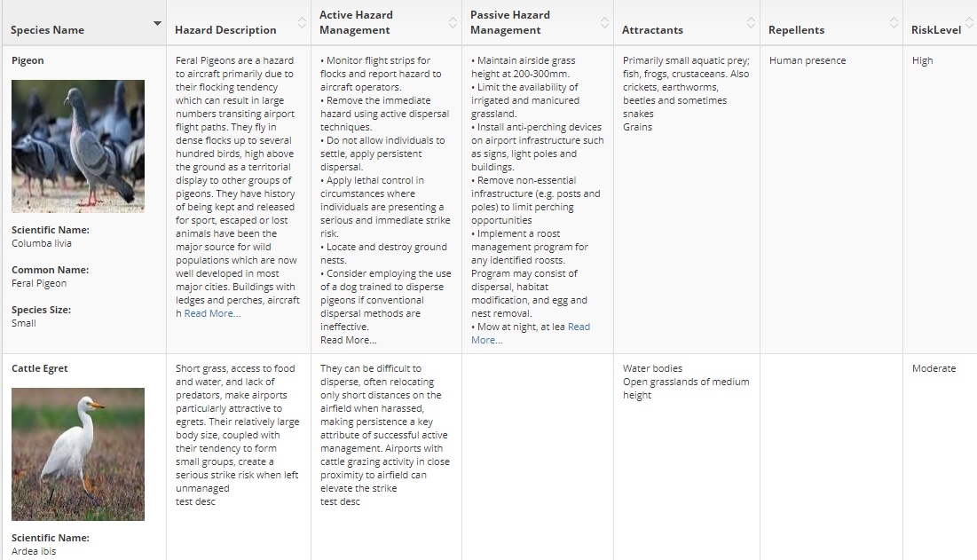The image size is (977, 560).
Task: Toggle the sort arrows on Attractants column
Action: click(x=751, y=23)
